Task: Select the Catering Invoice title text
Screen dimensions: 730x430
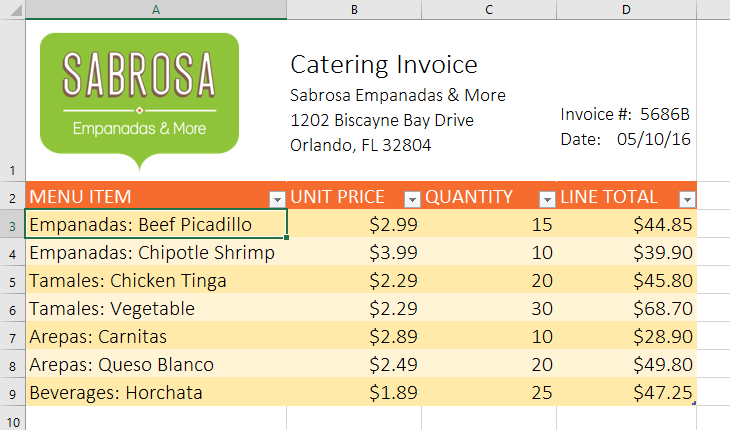Action: pyautogui.click(x=384, y=65)
